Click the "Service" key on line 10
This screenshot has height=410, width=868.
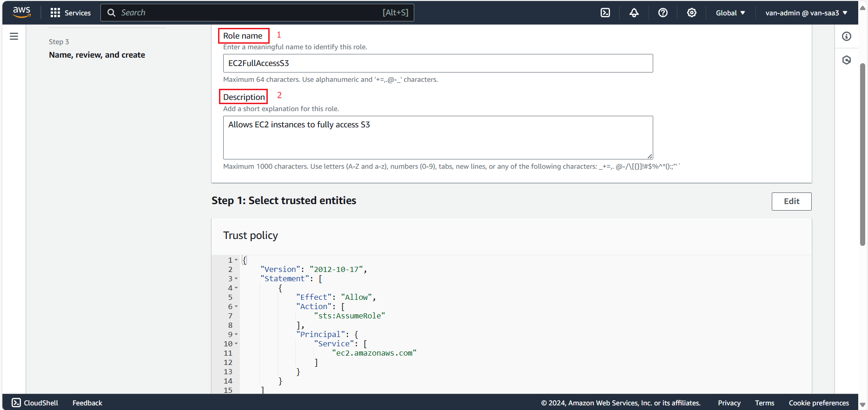[x=334, y=344]
